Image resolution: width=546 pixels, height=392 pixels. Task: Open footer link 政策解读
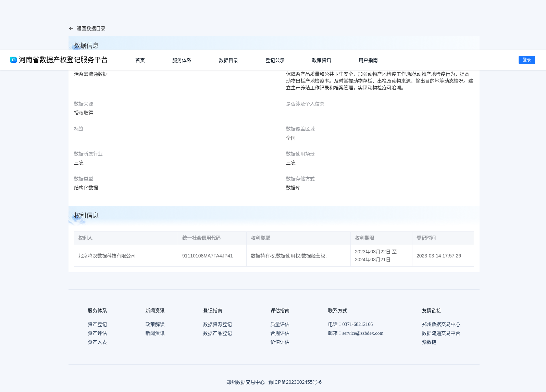point(155,324)
